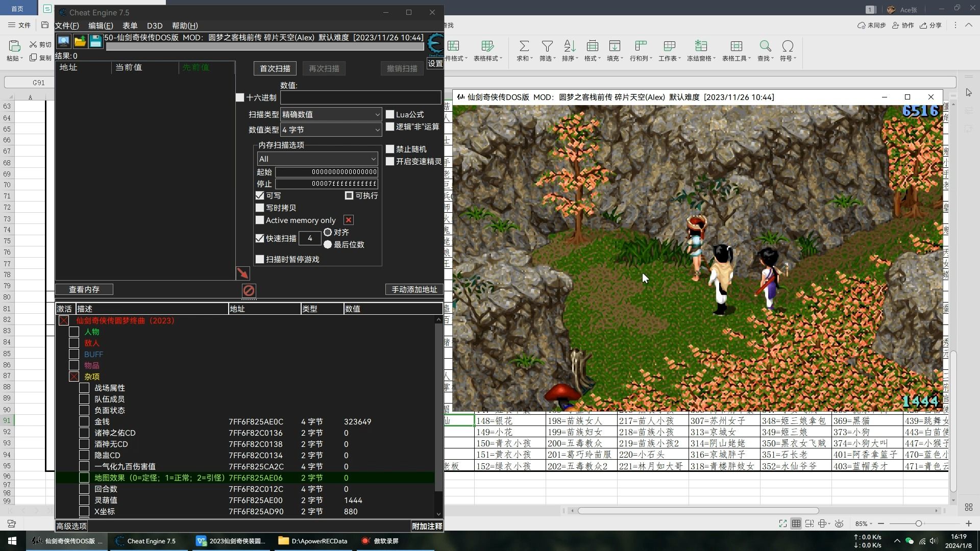Open the D:\ApowerRECData taskbar folder
The width and height of the screenshot is (980, 551).
[x=313, y=541]
